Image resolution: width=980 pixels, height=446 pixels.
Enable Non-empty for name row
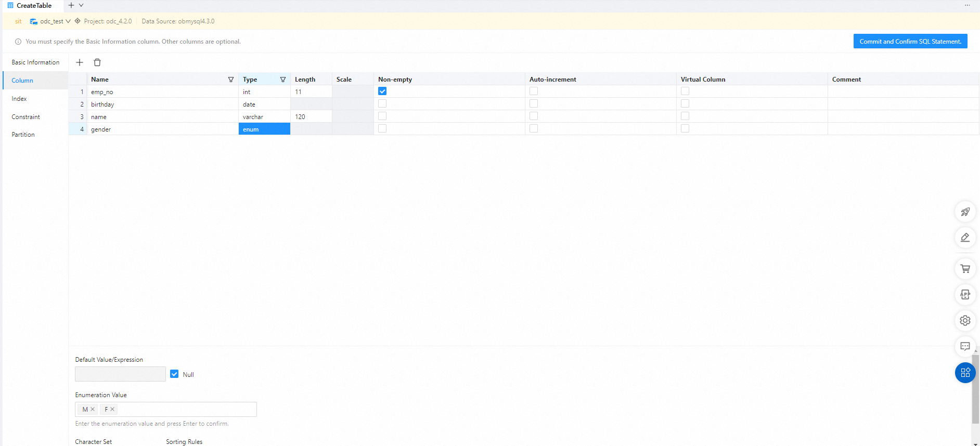(x=382, y=116)
